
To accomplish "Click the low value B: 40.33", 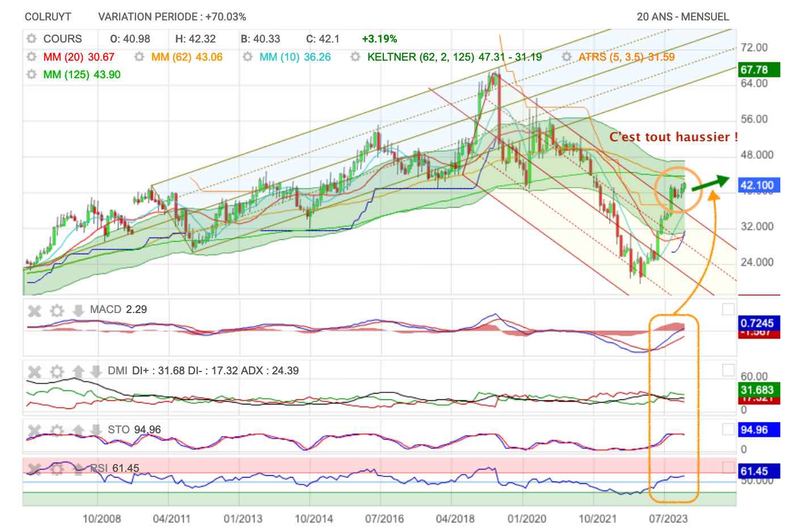I will click(x=260, y=39).
